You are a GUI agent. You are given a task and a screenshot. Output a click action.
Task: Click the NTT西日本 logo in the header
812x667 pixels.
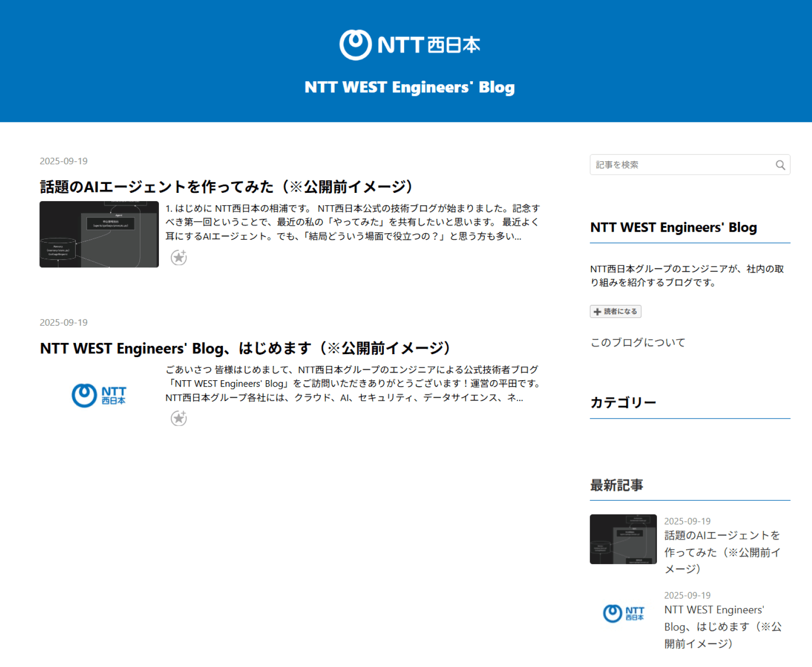pos(409,45)
